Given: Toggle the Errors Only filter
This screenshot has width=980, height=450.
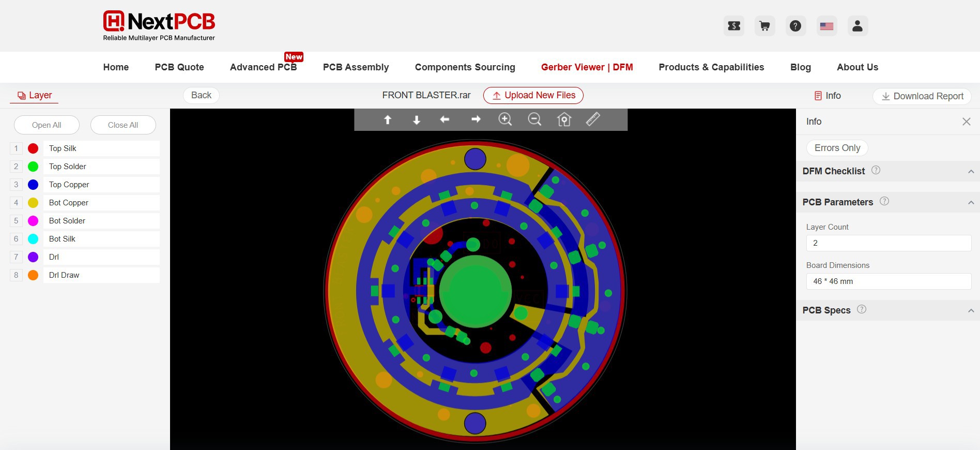Looking at the screenshot, I should pos(837,148).
